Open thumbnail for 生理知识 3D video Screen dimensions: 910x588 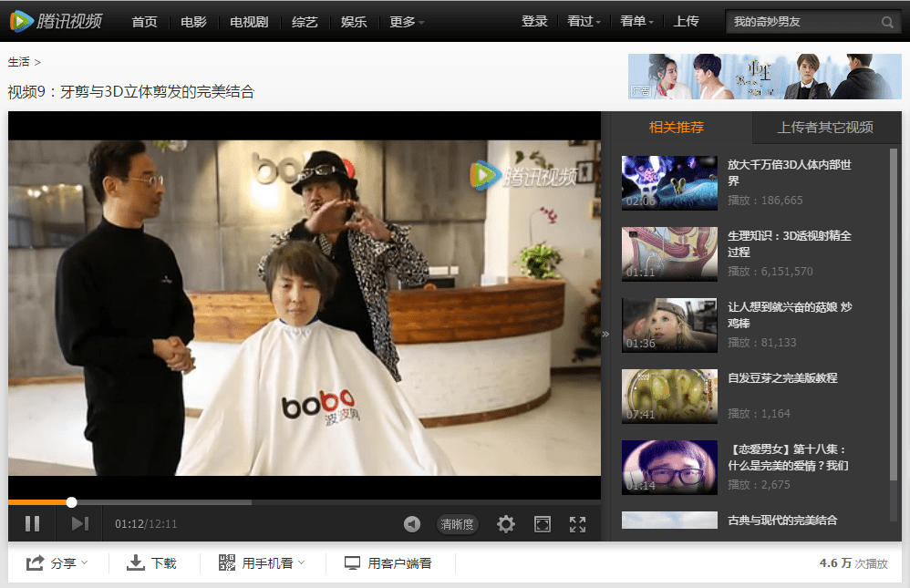tap(669, 253)
